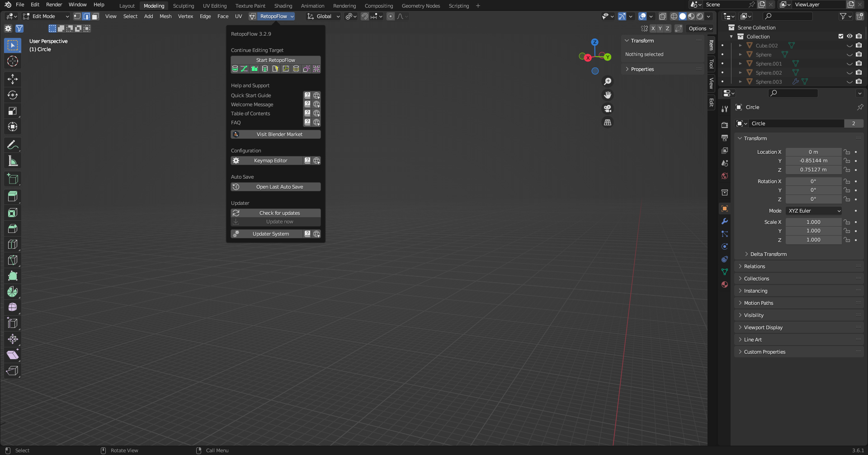Screen dimensions: 868x455
Task: Select the Scale tool
Action: coord(13,111)
